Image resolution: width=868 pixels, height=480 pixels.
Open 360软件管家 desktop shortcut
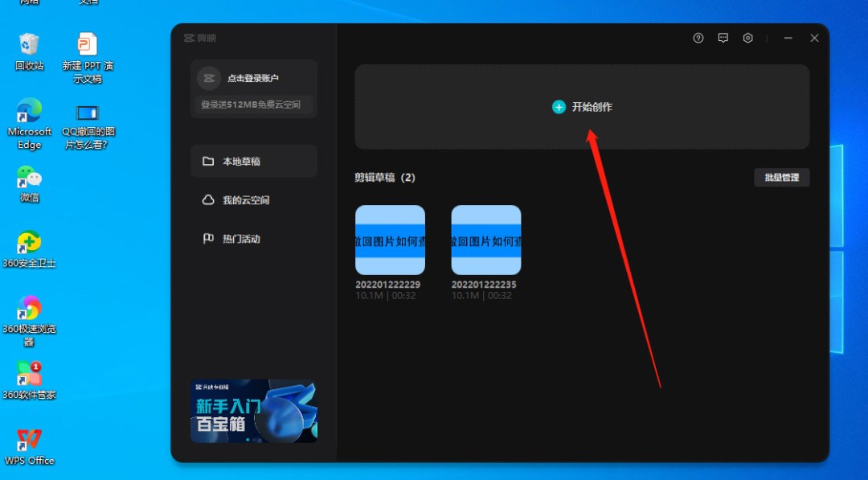coord(29,380)
